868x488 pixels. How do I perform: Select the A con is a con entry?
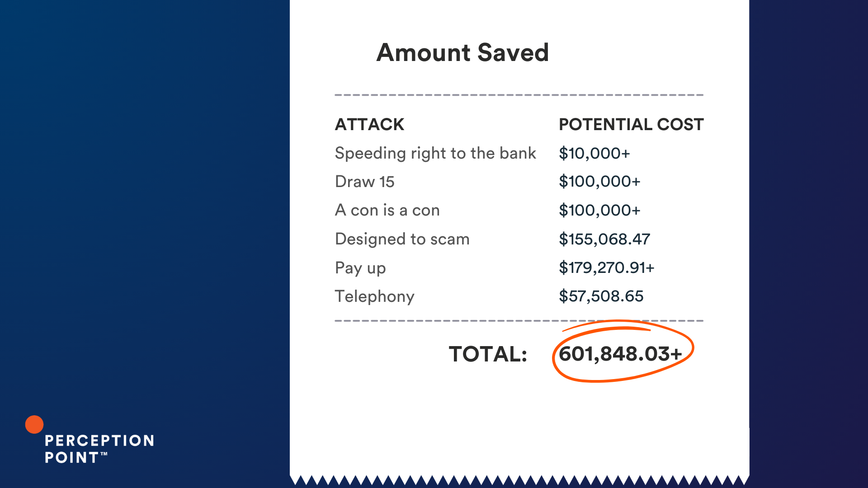(387, 210)
